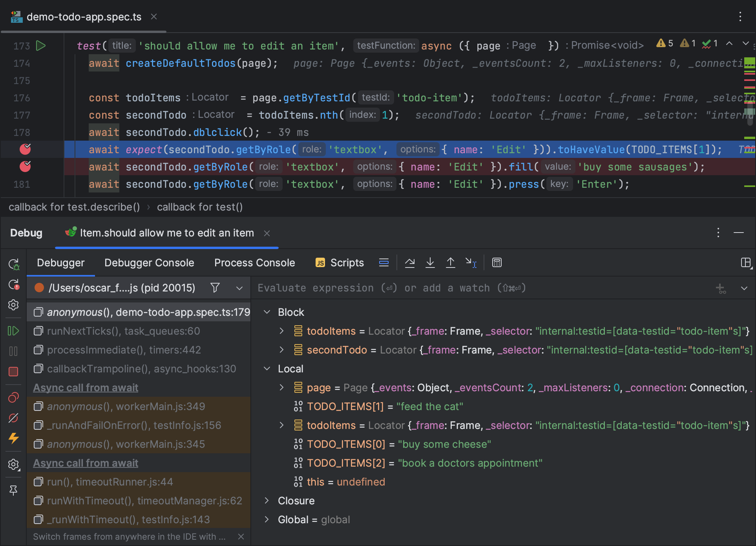756x546 pixels.
Task: Toggle the breakpoint on the fill line
Action: click(x=25, y=167)
